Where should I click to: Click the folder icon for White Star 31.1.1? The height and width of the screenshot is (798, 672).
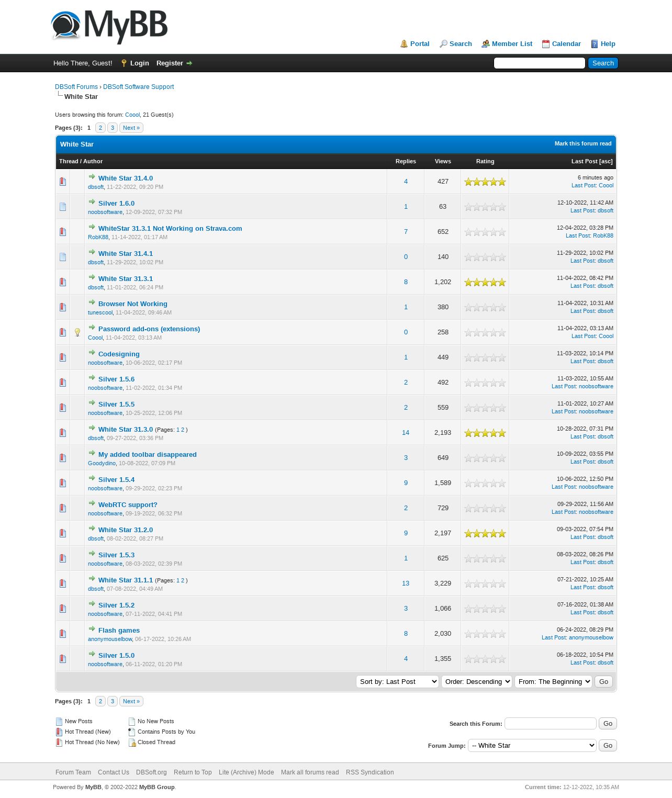[x=63, y=583]
